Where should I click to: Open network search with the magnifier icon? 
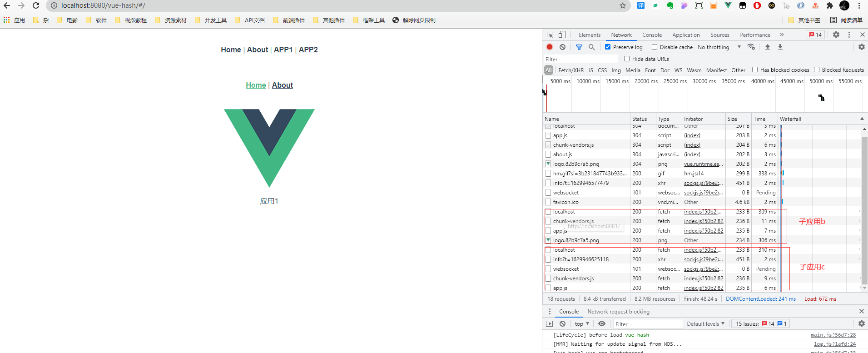pyautogui.click(x=591, y=47)
